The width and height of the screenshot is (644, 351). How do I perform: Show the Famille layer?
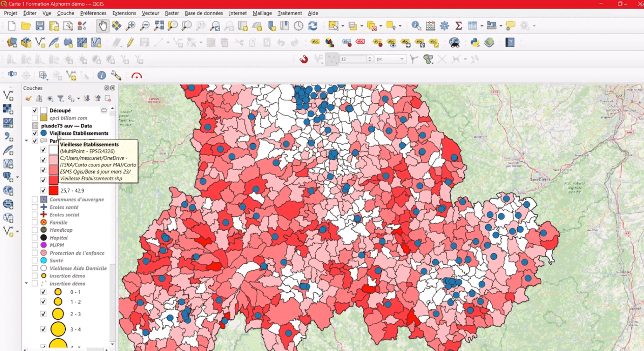[x=35, y=222]
